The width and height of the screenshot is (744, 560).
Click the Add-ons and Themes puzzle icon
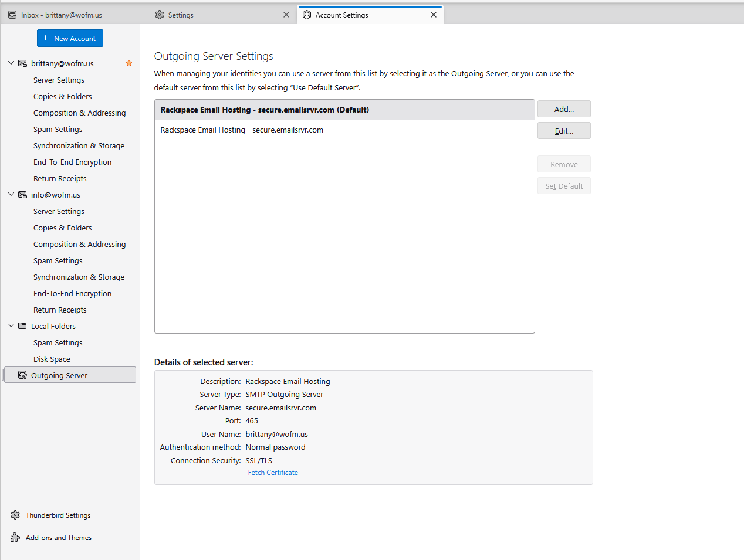click(15, 537)
